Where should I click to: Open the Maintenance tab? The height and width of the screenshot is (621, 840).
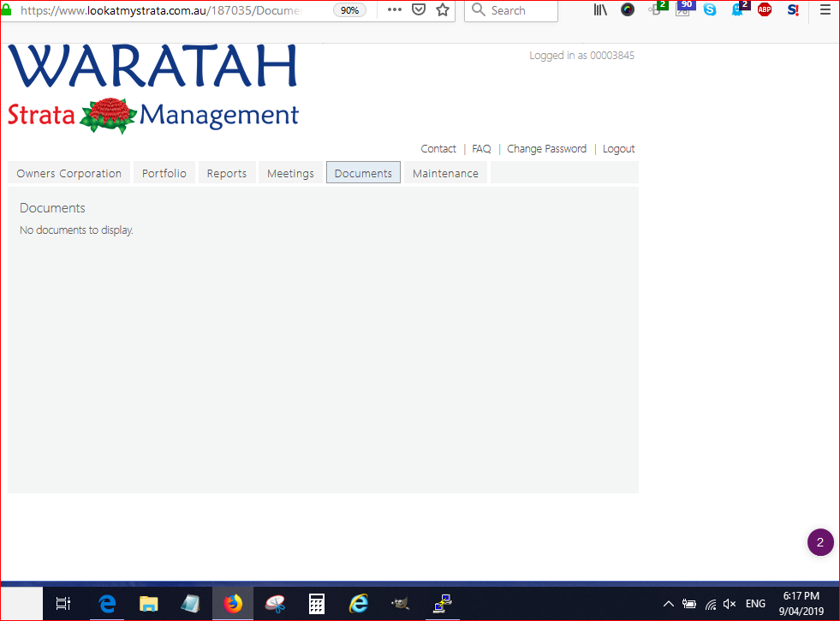tap(445, 173)
